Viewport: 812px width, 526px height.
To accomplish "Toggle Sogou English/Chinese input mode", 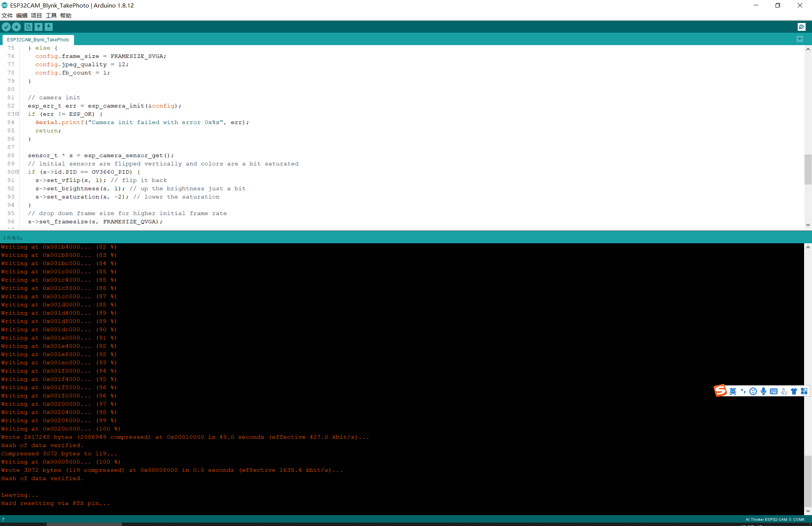I will pos(733,391).
